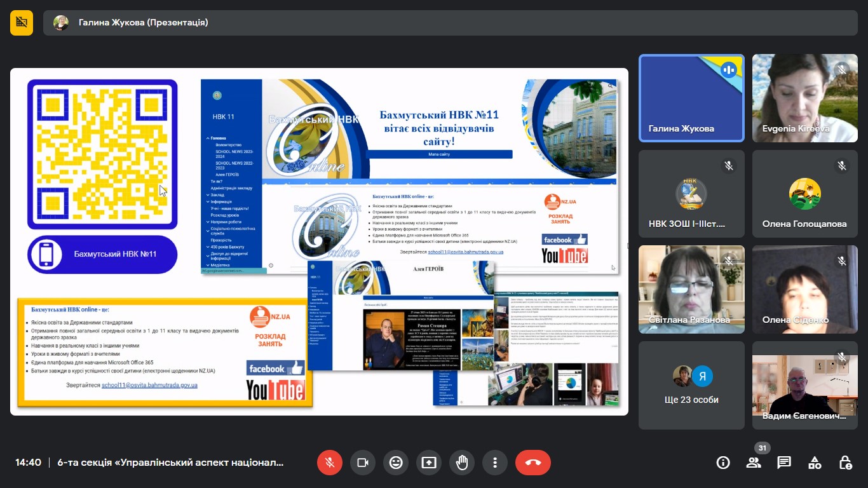Click the present now screen-share button
This screenshot has width=868, height=488.
(429, 463)
